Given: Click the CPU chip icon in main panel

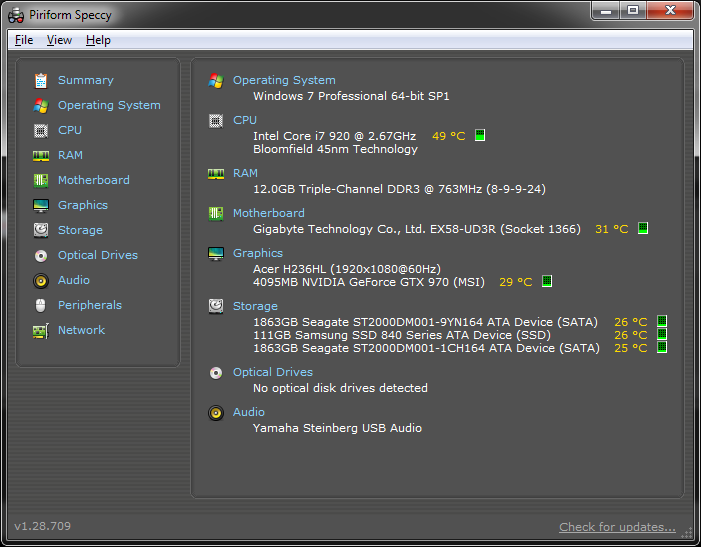Looking at the screenshot, I should pos(216,121).
